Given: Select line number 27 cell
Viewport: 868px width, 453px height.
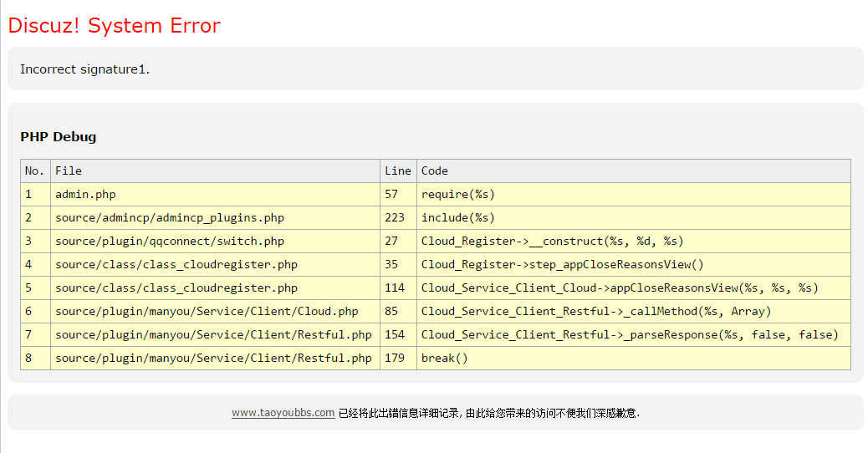Looking at the screenshot, I should coord(398,242).
